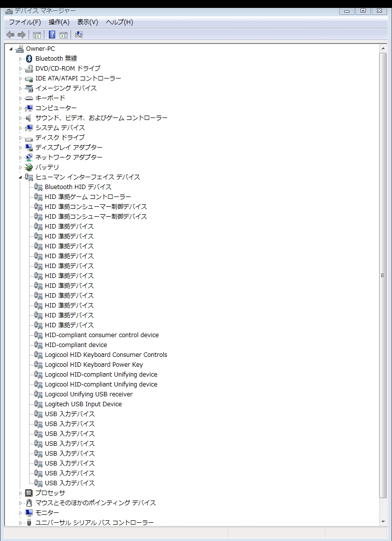This screenshot has height=541, width=392.
Task: Select the Bluetooth HID デバイス label
Action: click(x=78, y=187)
